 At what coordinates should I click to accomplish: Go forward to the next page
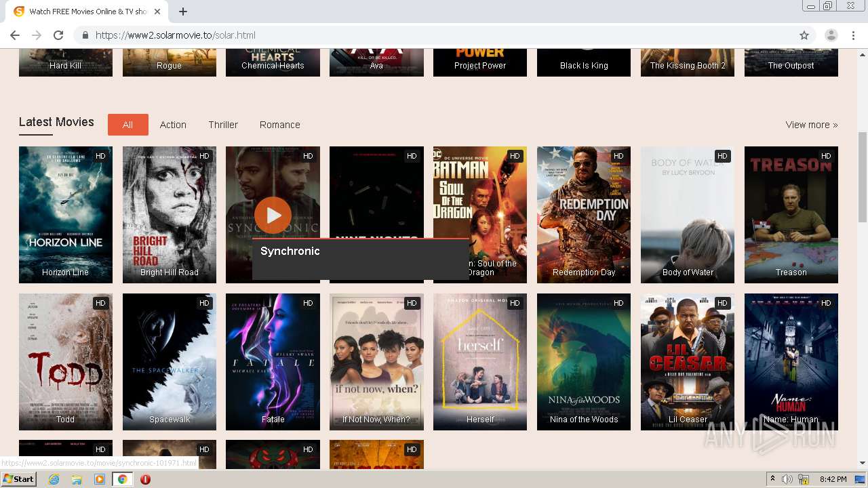pos(37,35)
